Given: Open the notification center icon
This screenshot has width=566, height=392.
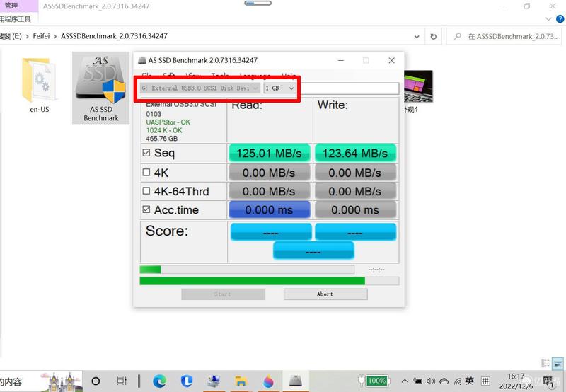Looking at the screenshot, I should point(548,381).
